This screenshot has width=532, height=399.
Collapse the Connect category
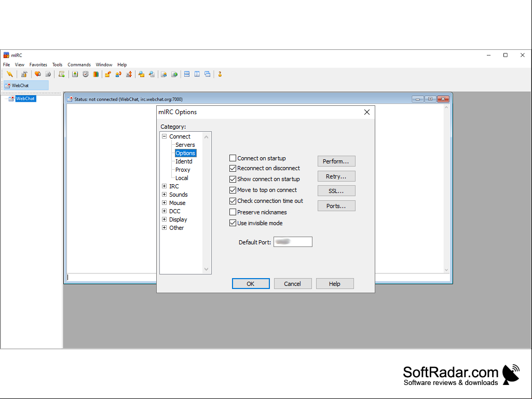164,136
